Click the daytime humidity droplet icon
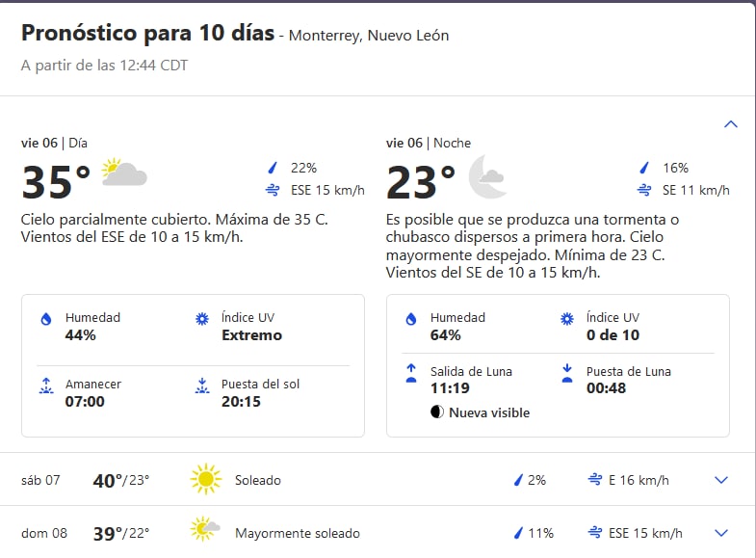This screenshot has height=558, width=756. [45, 319]
